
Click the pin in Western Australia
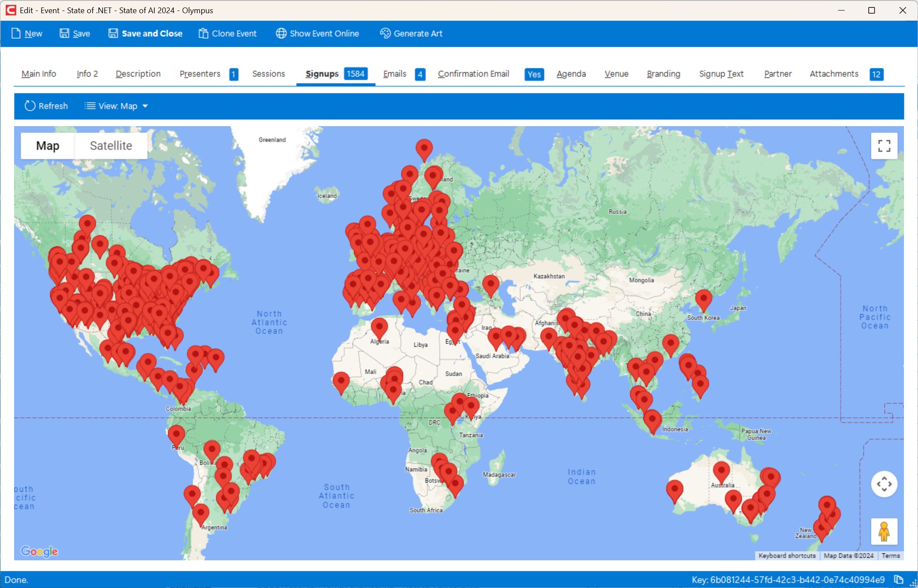click(x=675, y=491)
